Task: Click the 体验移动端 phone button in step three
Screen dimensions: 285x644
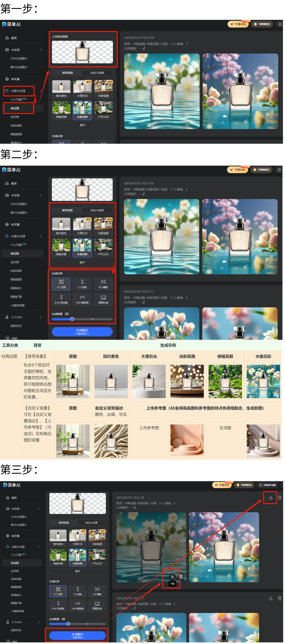Action: [267, 485]
